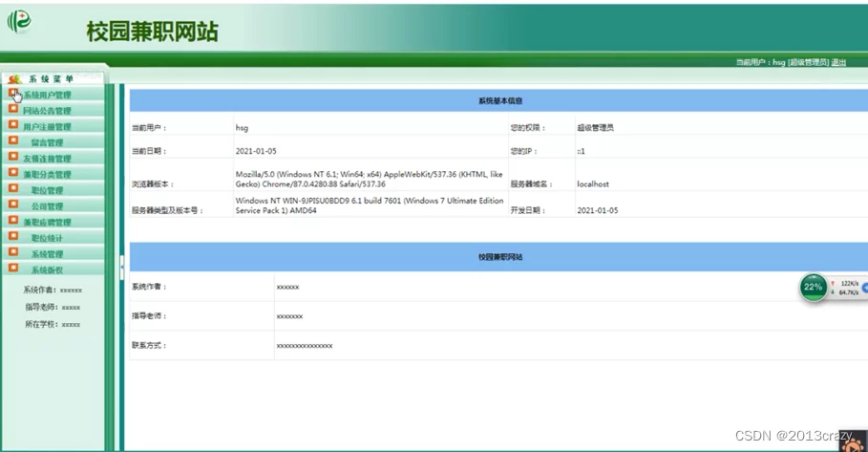
Task: Click the network speed indicator widget
Action: coord(848,288)
